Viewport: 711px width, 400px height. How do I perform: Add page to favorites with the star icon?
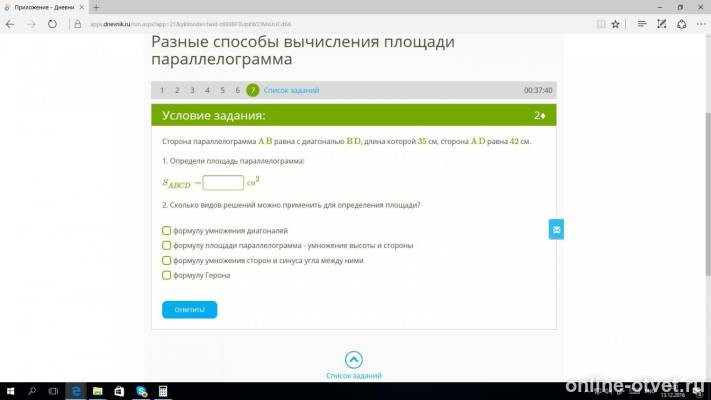(615, 24)
